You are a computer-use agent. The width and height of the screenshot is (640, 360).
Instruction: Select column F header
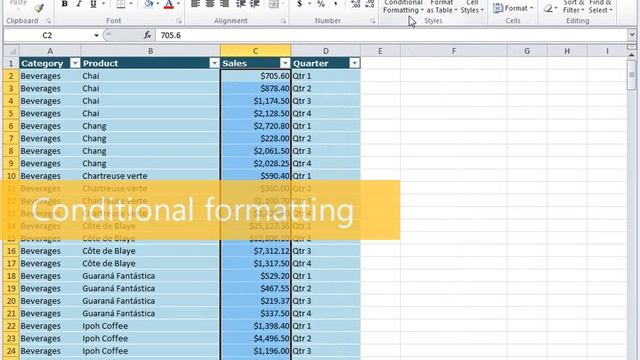click(453, 51)
